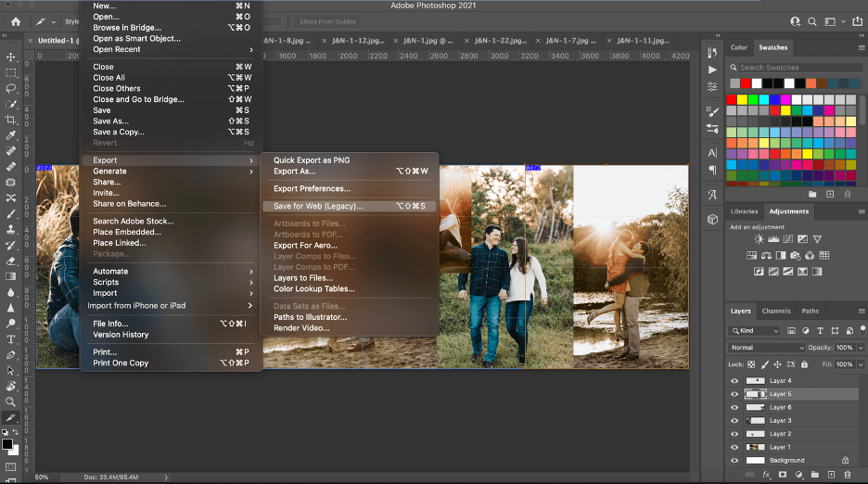Choose Save As... in File menu
The image size is (868, 484).
(171, 121)
